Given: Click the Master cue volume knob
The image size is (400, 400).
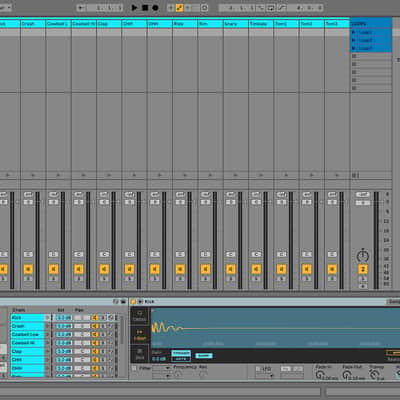Looking at the screenshot, I should tap(363, 256).
